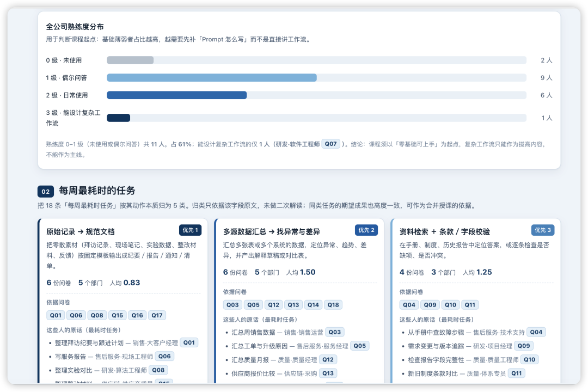Click the Q04 chip in third card
Viewport: 588px width, 392px height.
[409, 304]
